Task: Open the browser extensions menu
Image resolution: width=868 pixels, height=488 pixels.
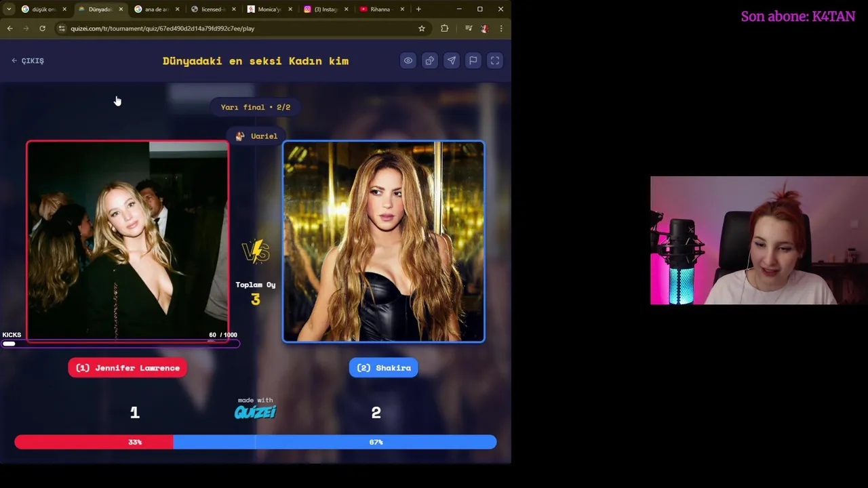Action: coord(444,28)
